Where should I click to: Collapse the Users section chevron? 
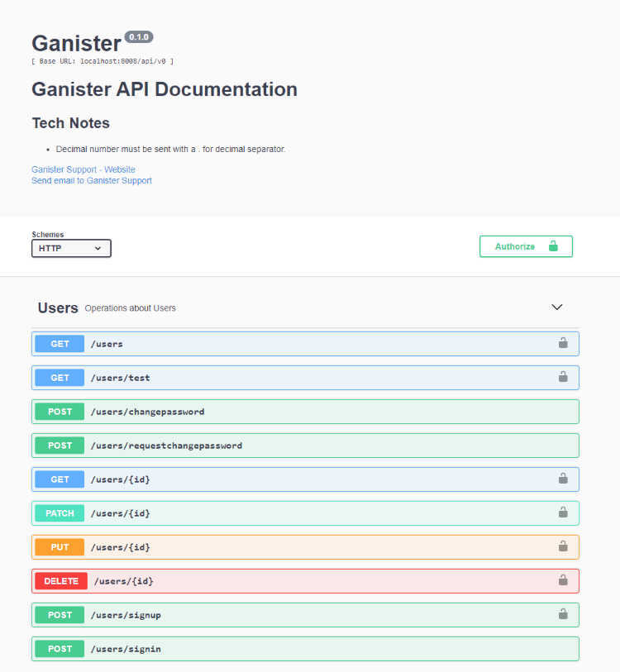tap(556, 307)
